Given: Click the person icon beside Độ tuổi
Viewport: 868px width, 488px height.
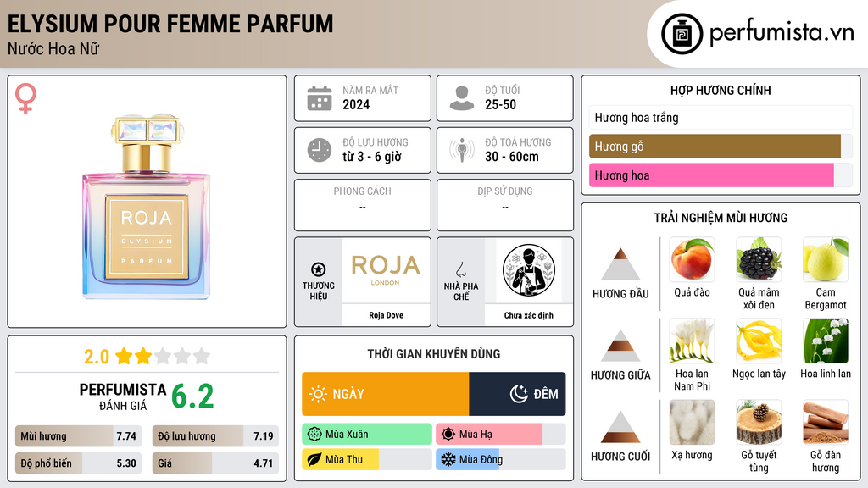Looking at the screenshot, I should [x=462, y=98].
